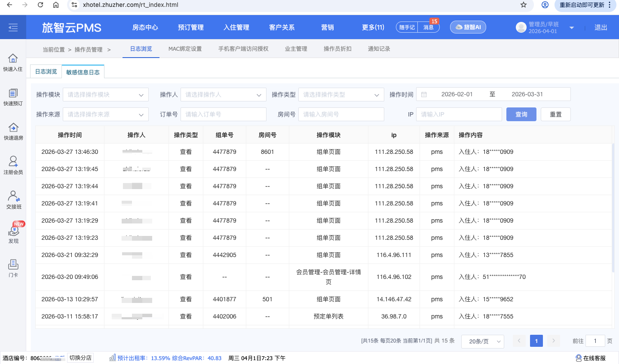
Task: Expand the 操作模块 dropdown
Action: pos(106,95)
